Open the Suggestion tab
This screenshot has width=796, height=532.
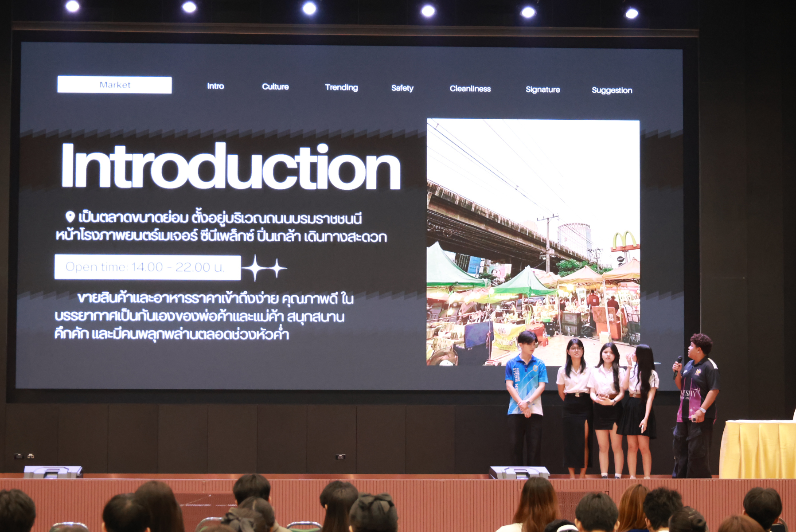coord(612,90)
